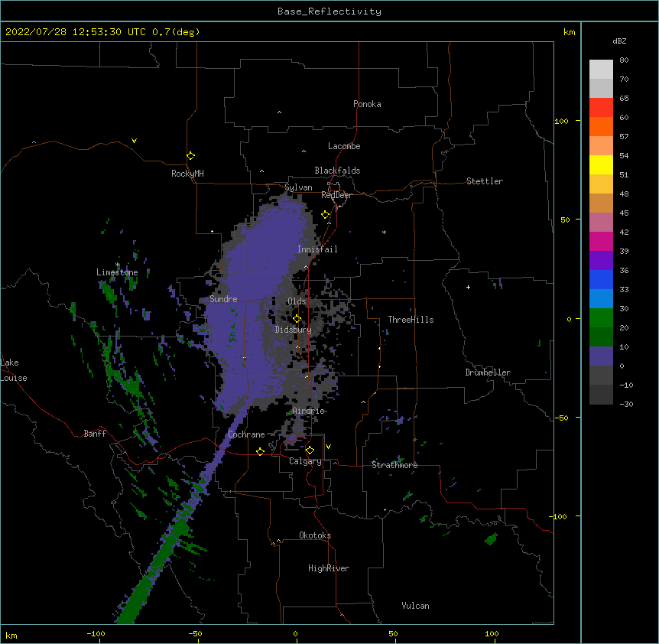Pick the light gray swatch between 70 and 80
The image size is (659, 644).
point(601,70)
